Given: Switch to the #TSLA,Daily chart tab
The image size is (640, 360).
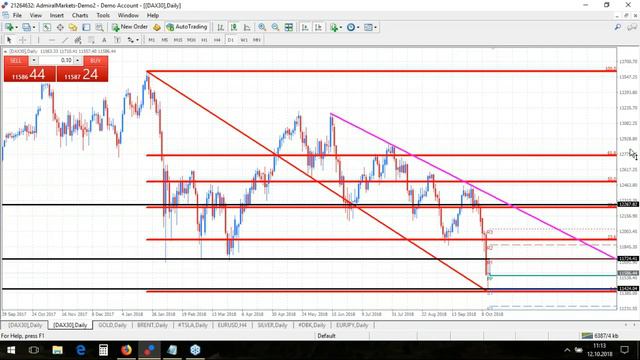Looking at the screenshot, I should 193,325.
